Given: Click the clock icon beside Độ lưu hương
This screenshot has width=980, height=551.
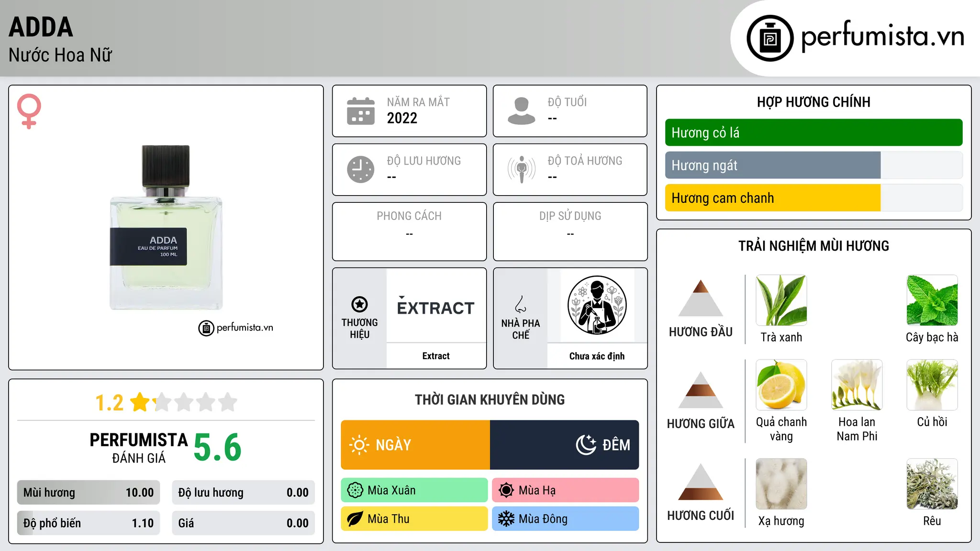Looking at the screenshot, I should pyautogui.click(x=361, y=169).
